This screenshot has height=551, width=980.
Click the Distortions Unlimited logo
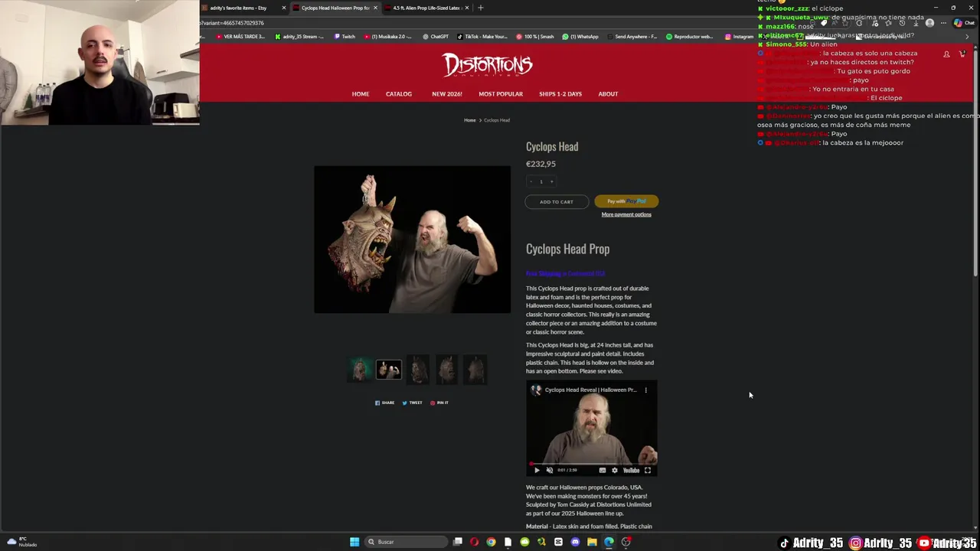coord(488,65)
